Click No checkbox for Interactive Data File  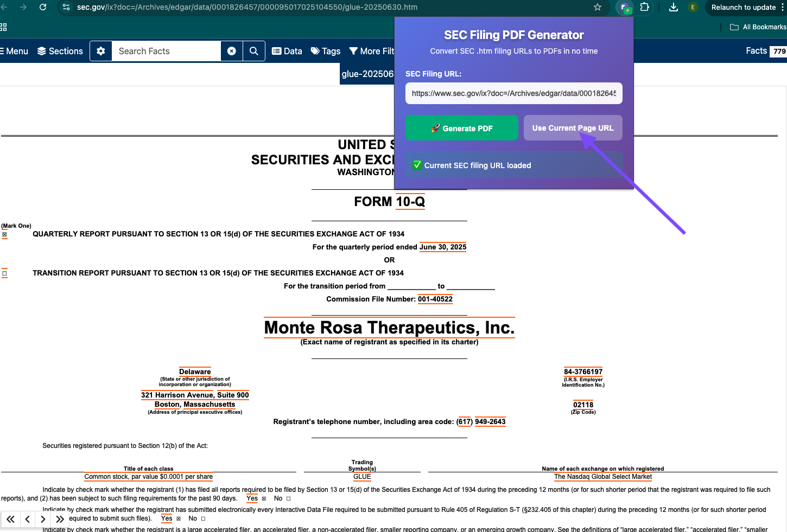pos(204,518)
